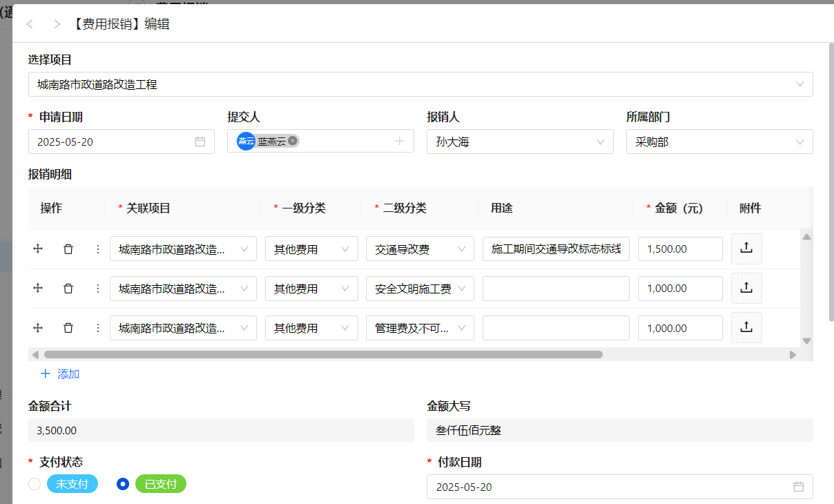Click drag handle of 交通导改费 row

pos(38,249)
